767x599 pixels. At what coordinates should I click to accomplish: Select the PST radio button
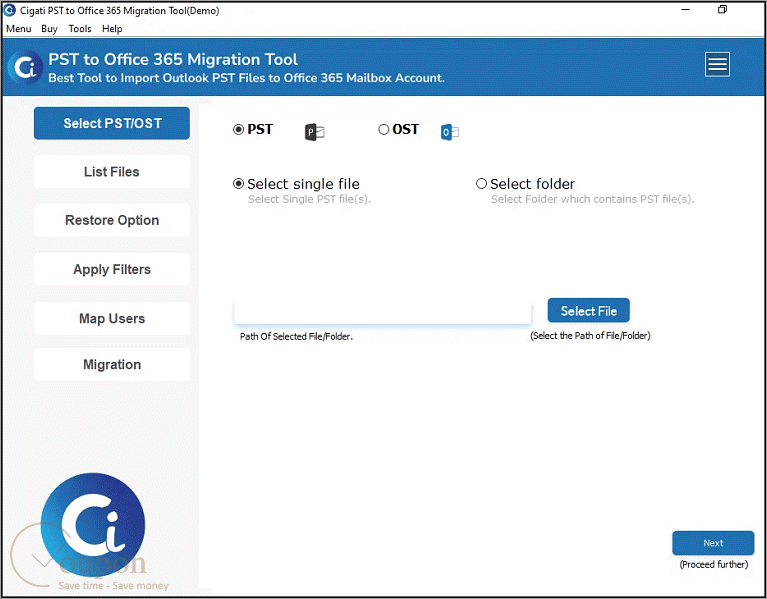click(238, 130)
